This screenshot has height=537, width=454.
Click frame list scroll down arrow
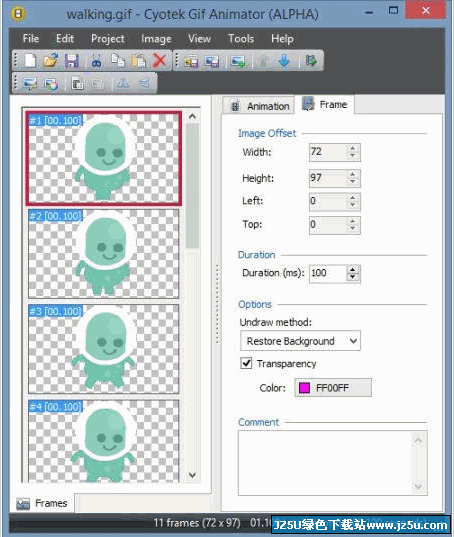pyautogui.click(x=192, y=475)
